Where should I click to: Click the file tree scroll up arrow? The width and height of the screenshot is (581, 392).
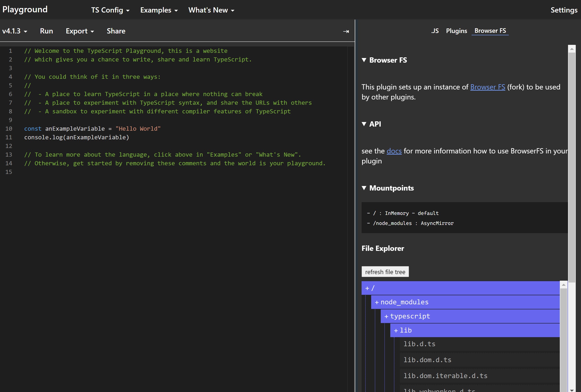pos(563,285)
